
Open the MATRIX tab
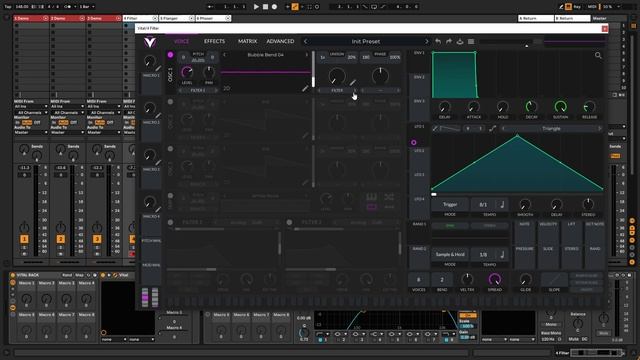(247, 41)
